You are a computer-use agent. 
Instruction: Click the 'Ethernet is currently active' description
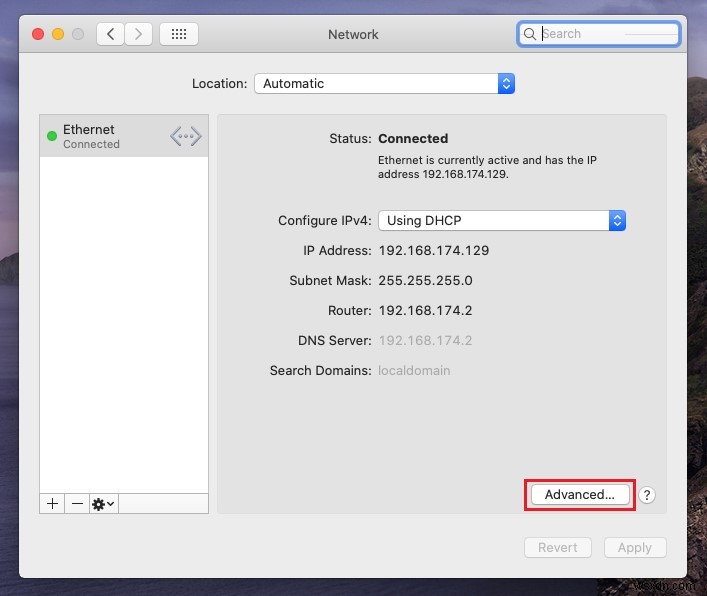487,167
